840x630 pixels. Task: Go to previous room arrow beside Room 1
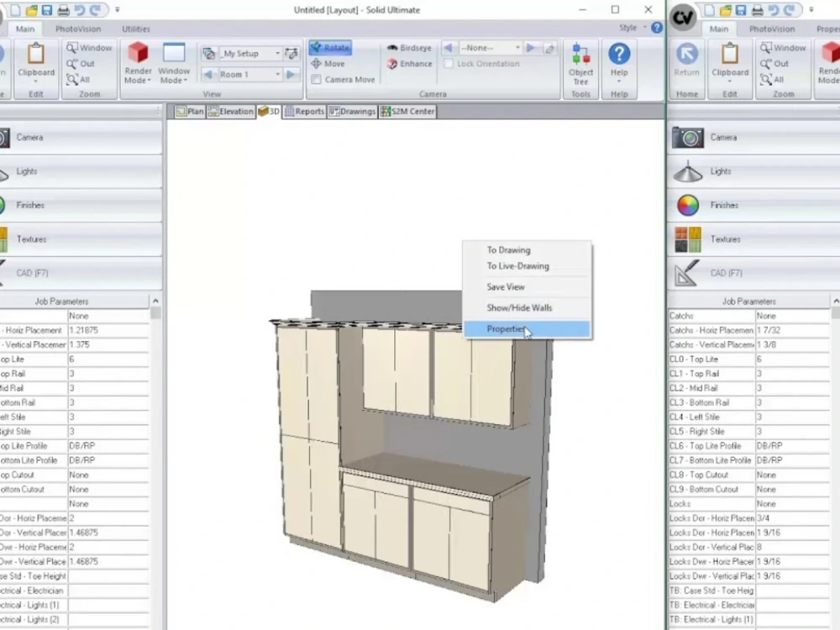208,74
